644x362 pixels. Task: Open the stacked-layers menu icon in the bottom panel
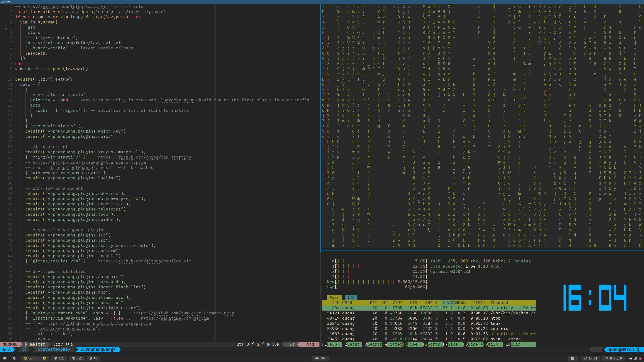pyautogui.click(x=5, y=358)
